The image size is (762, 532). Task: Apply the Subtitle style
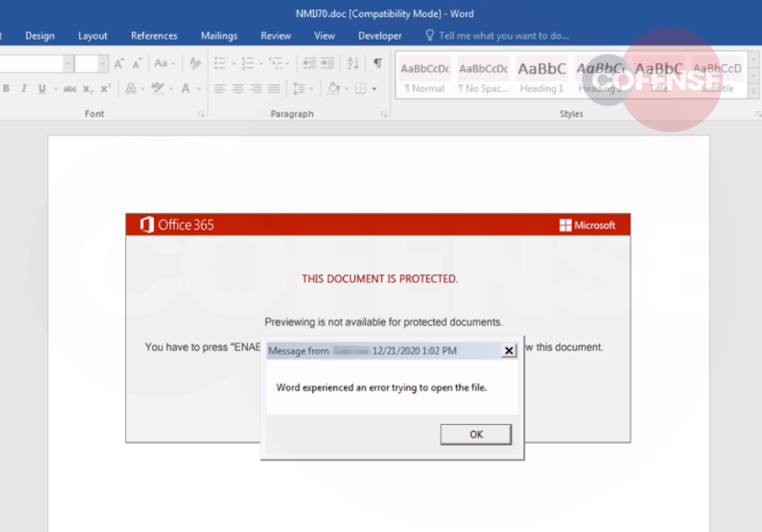(x=717, y=76)
